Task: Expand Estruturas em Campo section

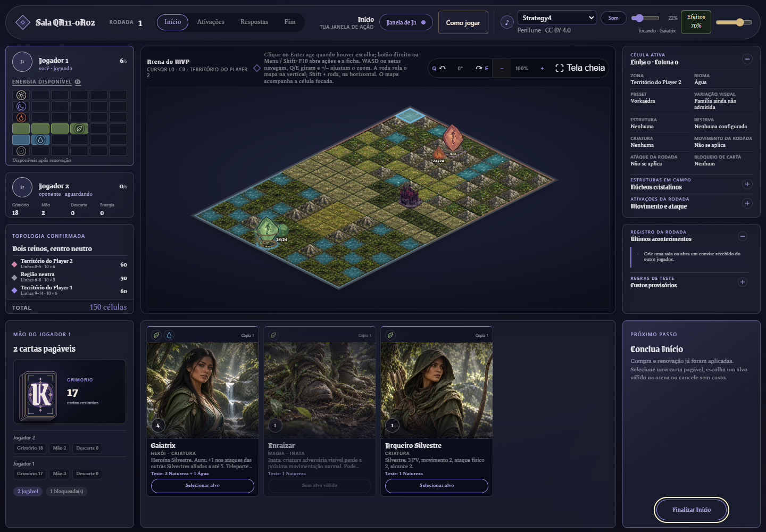Action: pos(747,184)
